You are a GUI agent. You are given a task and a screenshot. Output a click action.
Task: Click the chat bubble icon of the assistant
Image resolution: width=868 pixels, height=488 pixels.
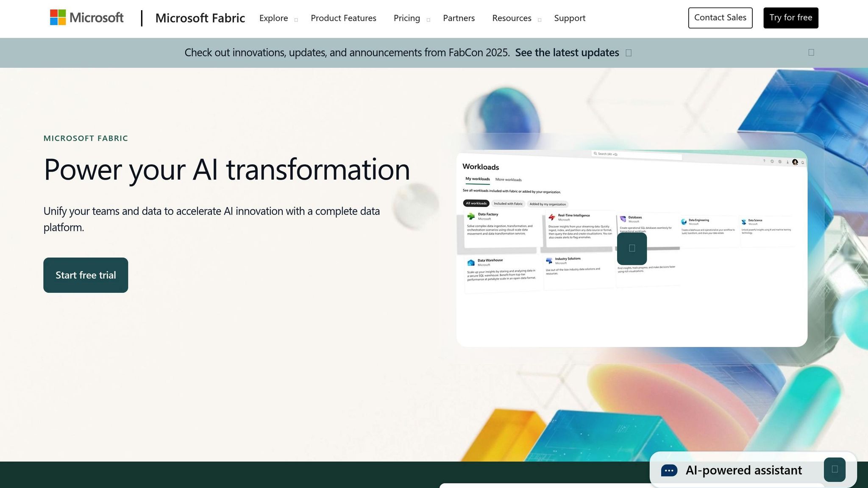[x=669, y=471]
